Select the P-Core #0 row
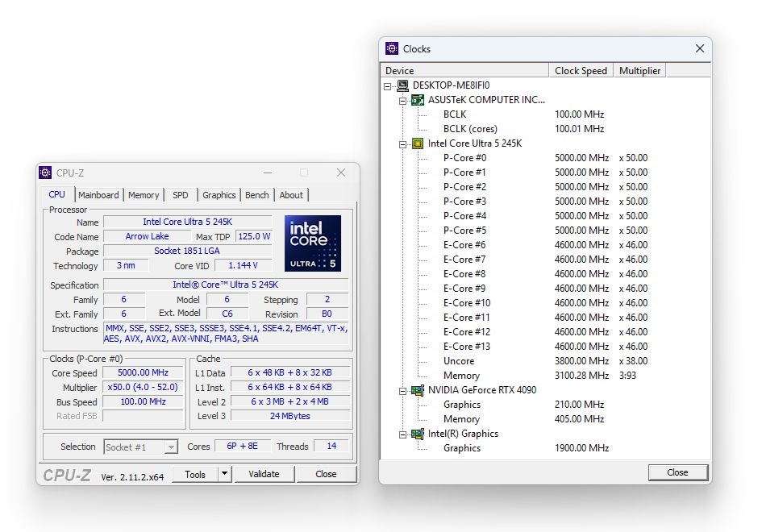Image resolution: width=766 pixels, height=532 pixels. tap(545, 158)
